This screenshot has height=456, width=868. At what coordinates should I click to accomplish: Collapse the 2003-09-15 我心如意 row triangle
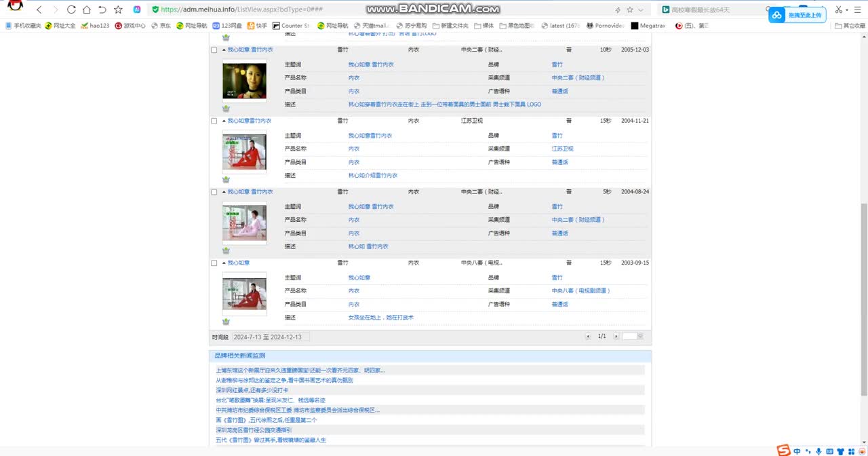click(224, 263)
